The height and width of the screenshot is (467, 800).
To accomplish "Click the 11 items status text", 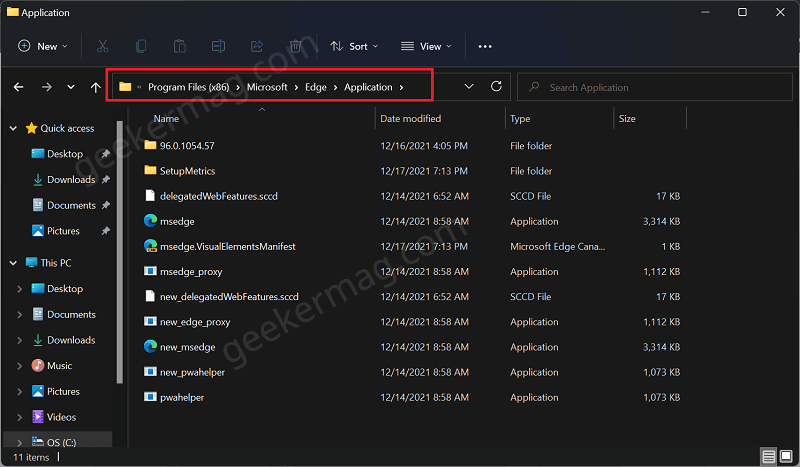I will [x=31, y=457].
